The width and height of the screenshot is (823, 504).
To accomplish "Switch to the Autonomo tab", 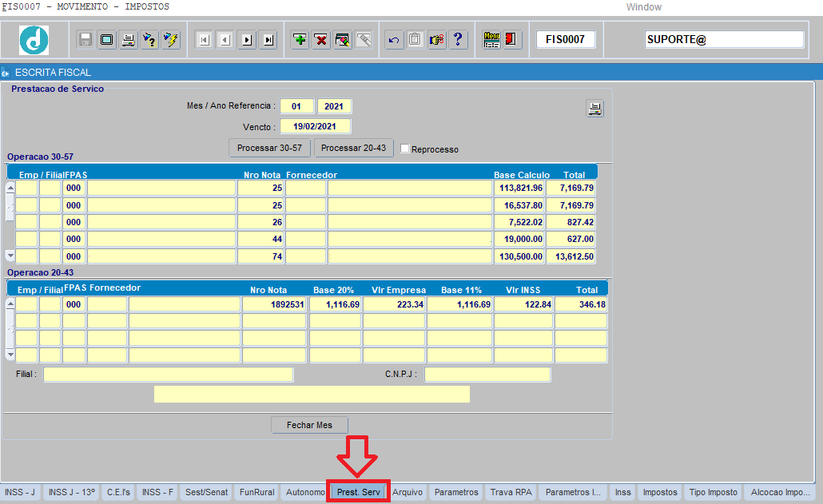I will tap(304, 492).
